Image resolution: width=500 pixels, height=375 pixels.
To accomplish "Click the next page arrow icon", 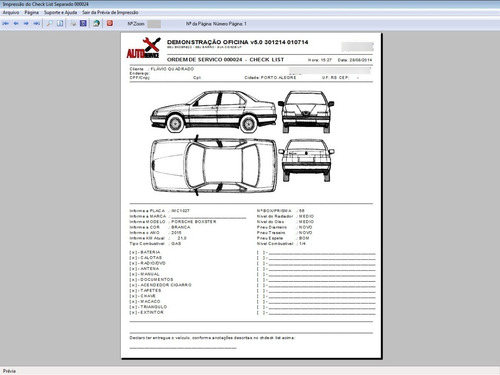I will [26, 23].
